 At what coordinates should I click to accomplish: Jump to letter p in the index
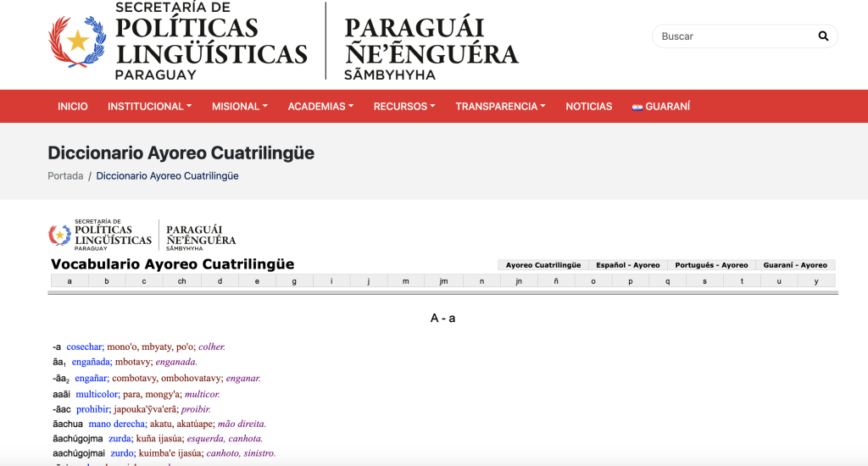pos(631,281)
